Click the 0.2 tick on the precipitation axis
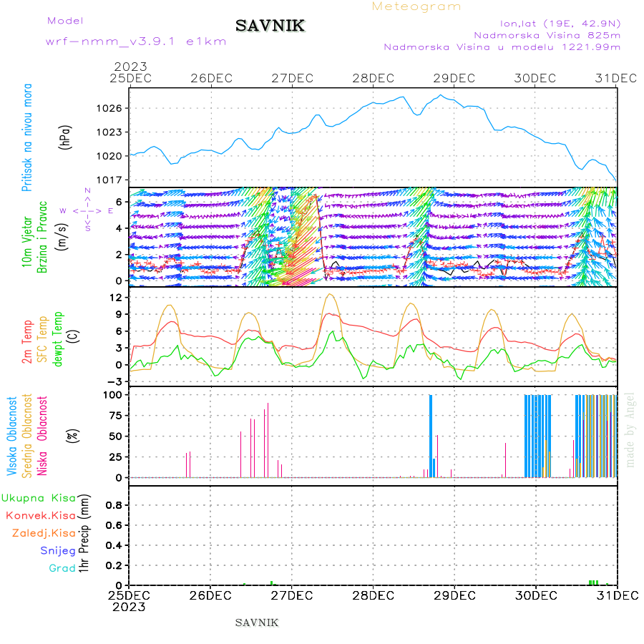Screen dimensions: 644x644 [114, 565]
